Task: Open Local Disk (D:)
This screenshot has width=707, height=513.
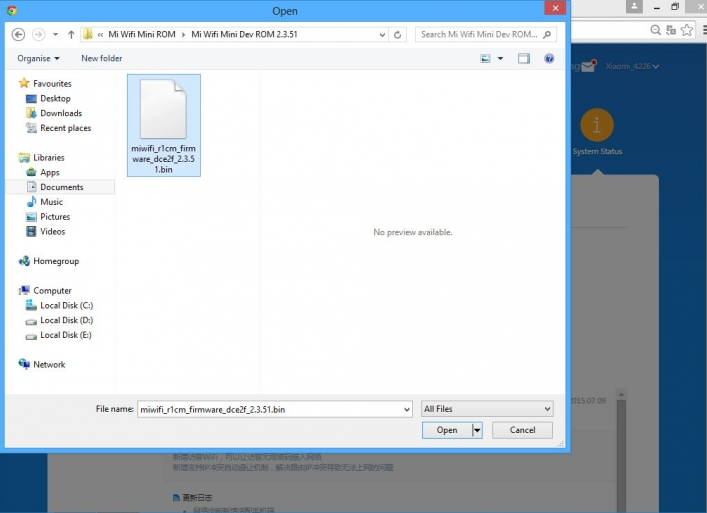Action: (x=60, y=321)
